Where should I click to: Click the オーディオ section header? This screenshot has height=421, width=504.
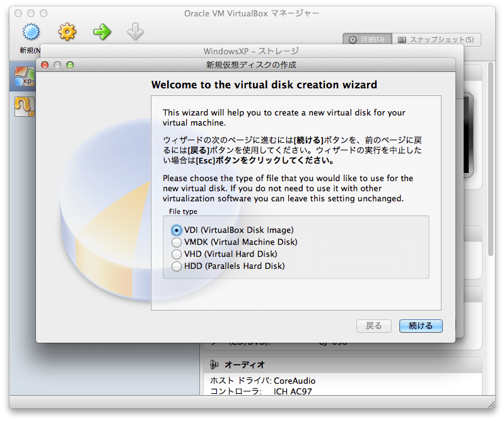pyautogui.click(x=343, y=365)
